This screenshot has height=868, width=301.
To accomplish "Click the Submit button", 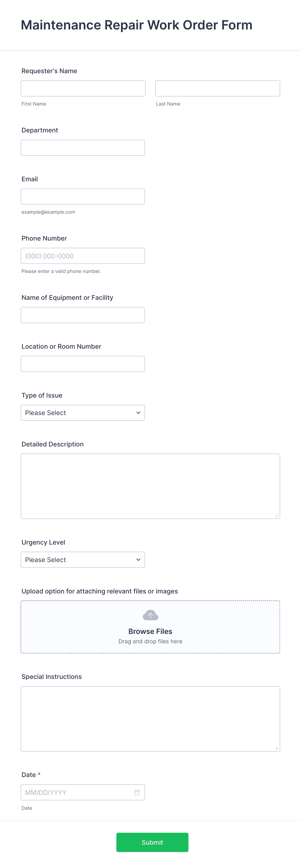I will tap(152, 842).
